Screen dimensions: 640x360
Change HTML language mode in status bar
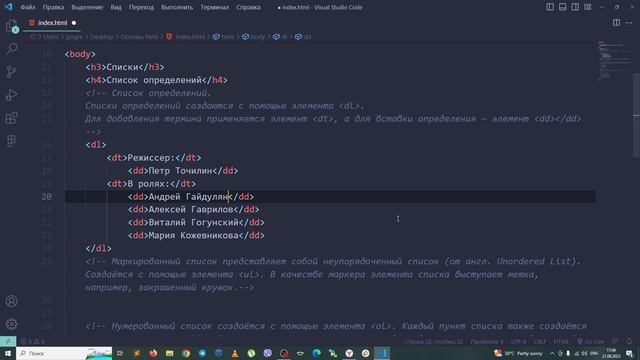561,341
